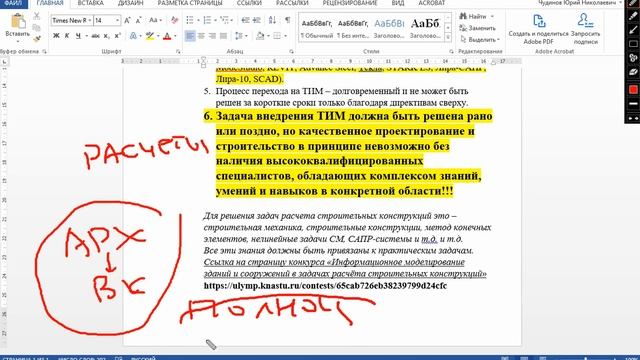Pick the red color swatch in annotation toolbar
This screenshot has height=360, width=640.
pyautogui.click(x=633, y=89)
